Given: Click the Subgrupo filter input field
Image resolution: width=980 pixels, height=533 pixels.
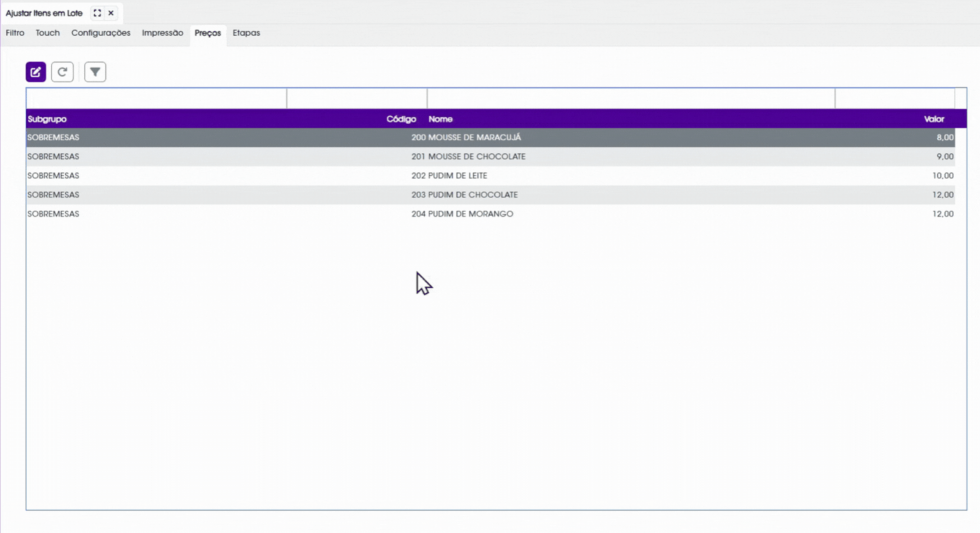Looking at the screenshot, I should point(157,98).
